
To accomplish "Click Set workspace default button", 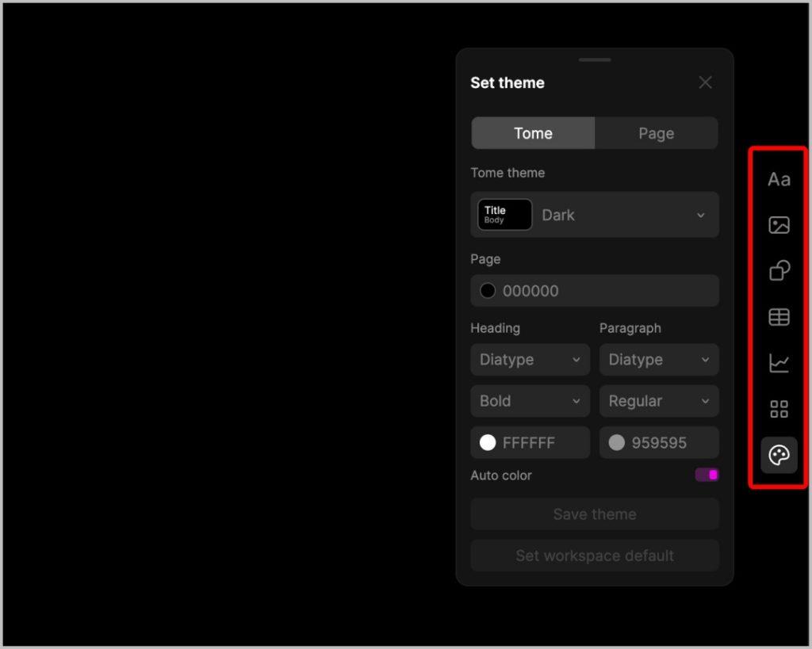I will click(x=595, y=555).
